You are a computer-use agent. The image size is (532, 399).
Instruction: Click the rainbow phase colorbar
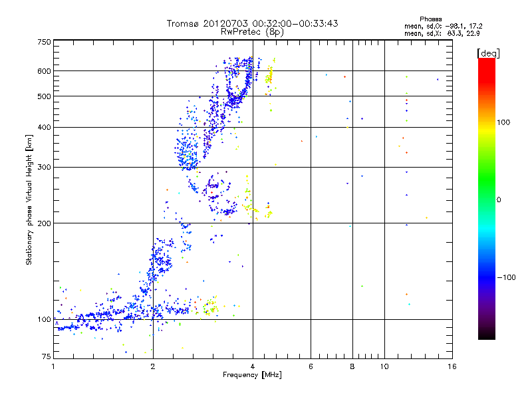coord(487,198)
